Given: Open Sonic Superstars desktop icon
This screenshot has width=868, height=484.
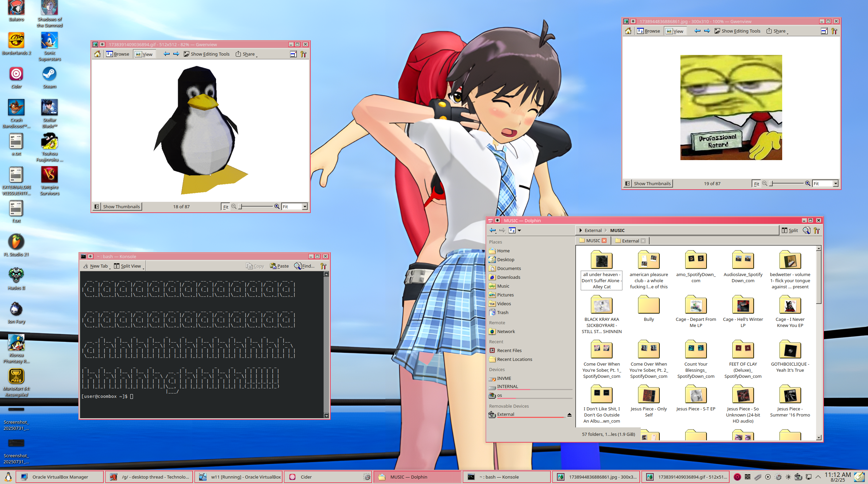Looking at the screenshot, I should (50, 46).
